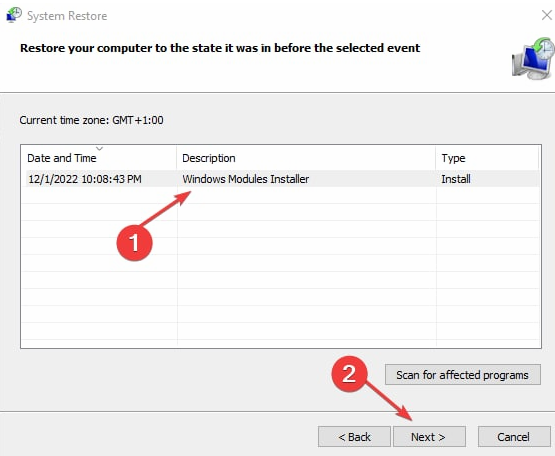Click the red circle marker numbered 2

349,374
